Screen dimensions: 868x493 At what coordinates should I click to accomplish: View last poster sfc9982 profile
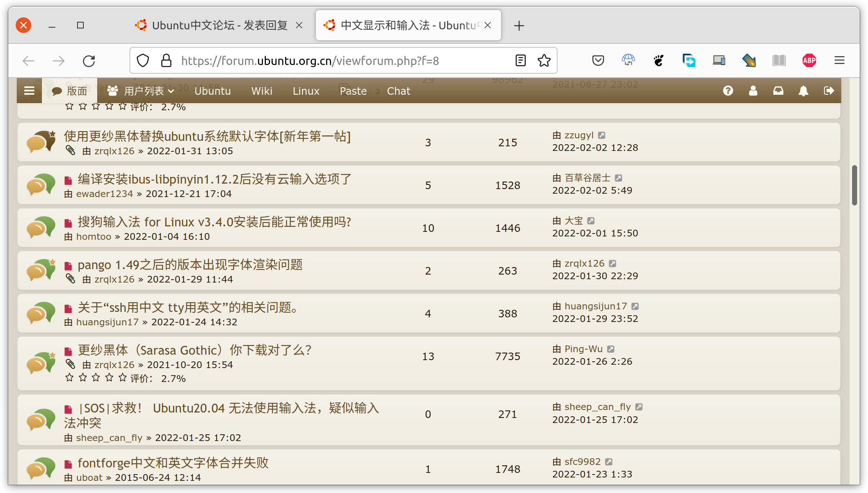click(x=582, y=462)
